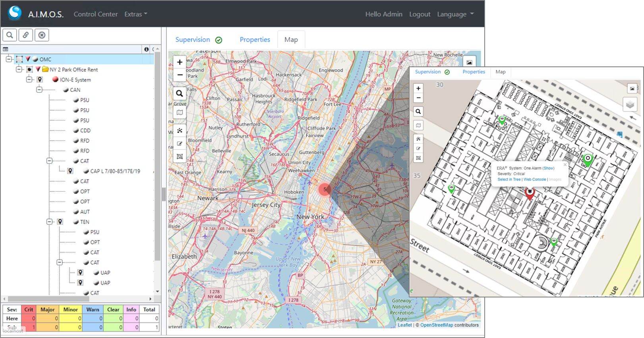Image resolution: width=644 pixels, height=338 pixels.
Task: Select Map tab in the floor plan view
Action: click(x=501, y=72)
